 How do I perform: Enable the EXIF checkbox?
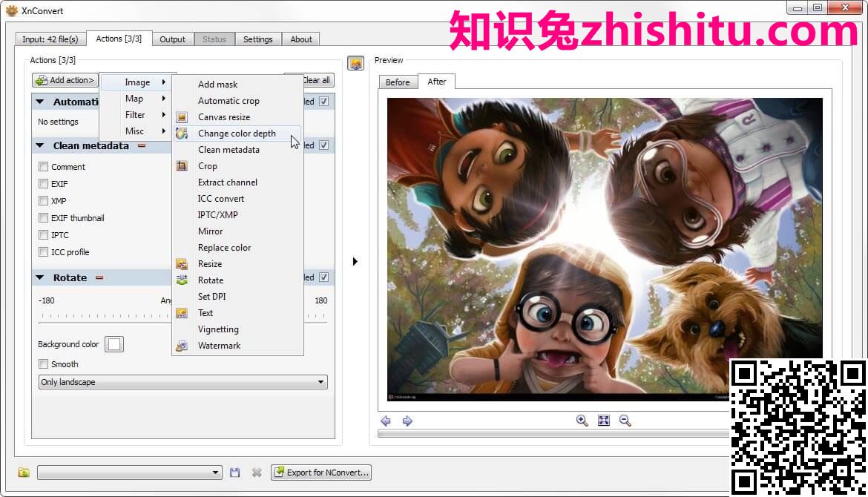click(x=43, y=184)
